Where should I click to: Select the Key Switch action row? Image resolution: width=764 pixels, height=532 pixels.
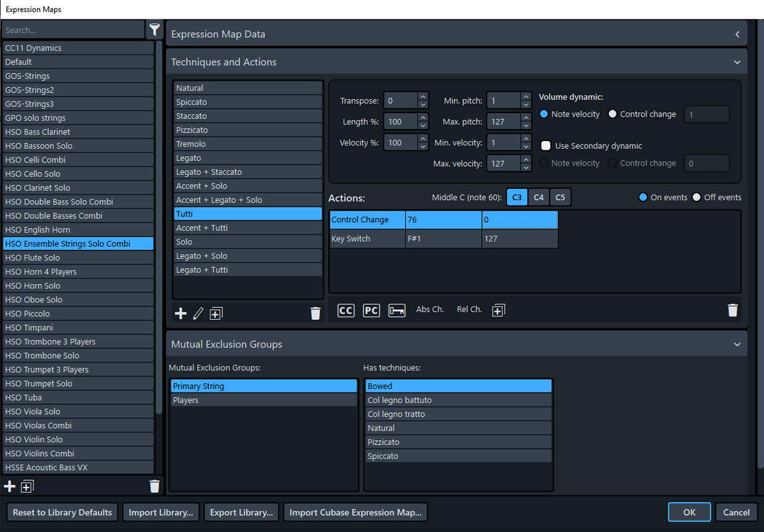[x=443, y=239]
